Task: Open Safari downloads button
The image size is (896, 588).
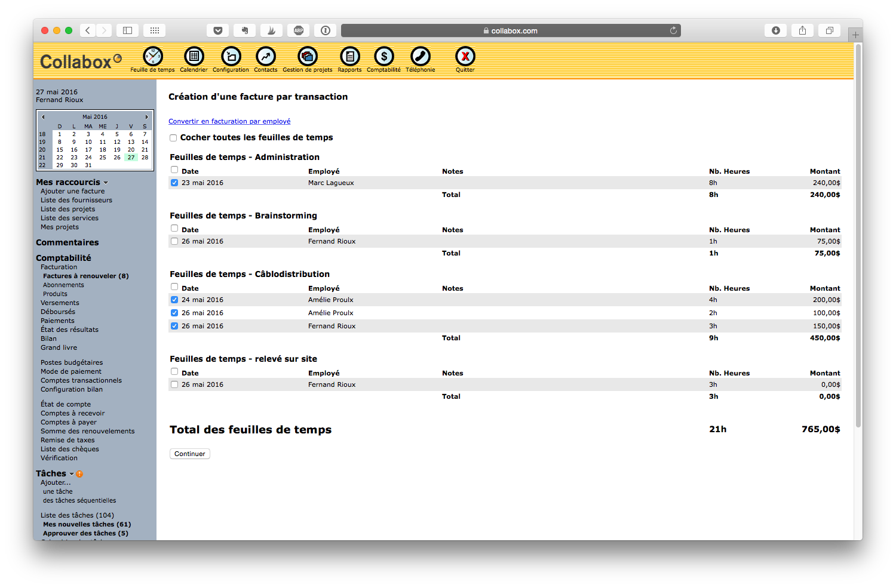Action: pos(776,30)
